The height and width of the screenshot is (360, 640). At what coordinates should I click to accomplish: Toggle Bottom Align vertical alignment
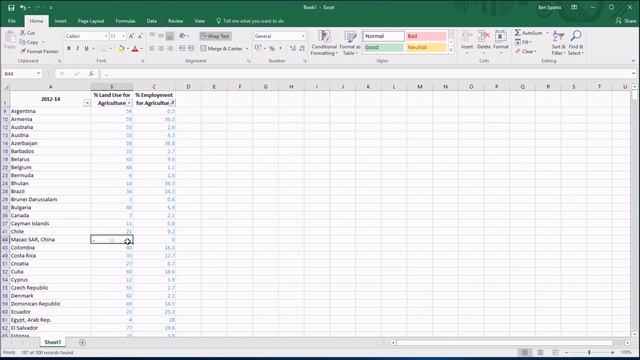[170, 36]
